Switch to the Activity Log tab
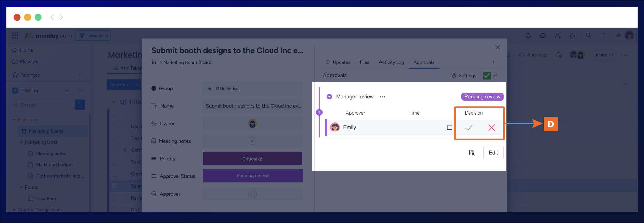The image size is (644, 223). click(391, 62)
